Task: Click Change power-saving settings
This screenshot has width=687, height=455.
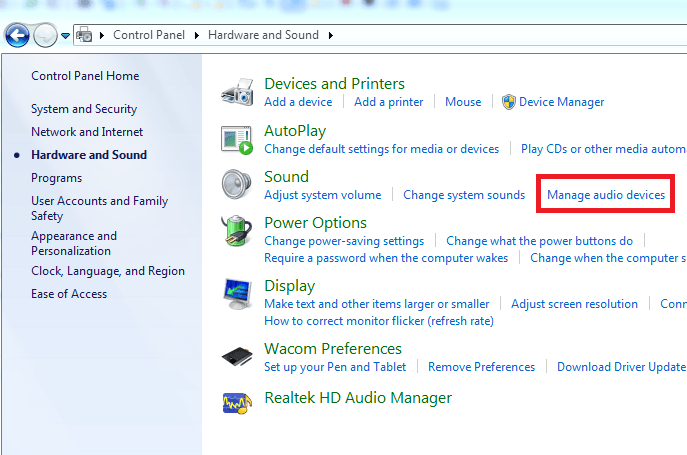Action: click(x=344, y=241)
